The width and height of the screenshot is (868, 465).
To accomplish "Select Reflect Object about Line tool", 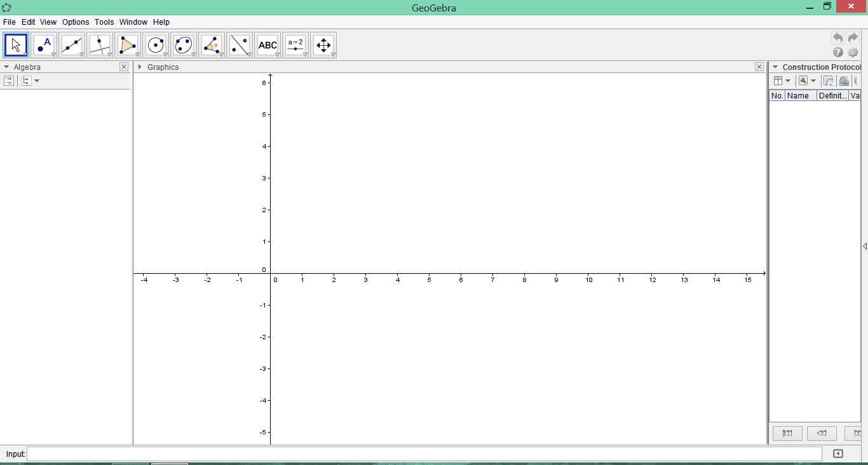I will pos(240,45).
